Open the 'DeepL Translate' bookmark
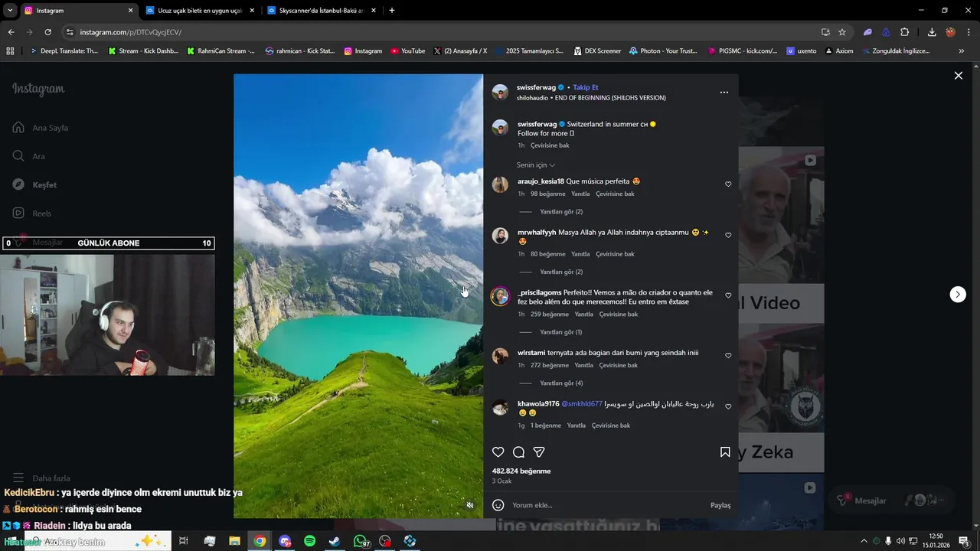The width and height of the screenshot is (980, 551). click(x=64, y=51)
